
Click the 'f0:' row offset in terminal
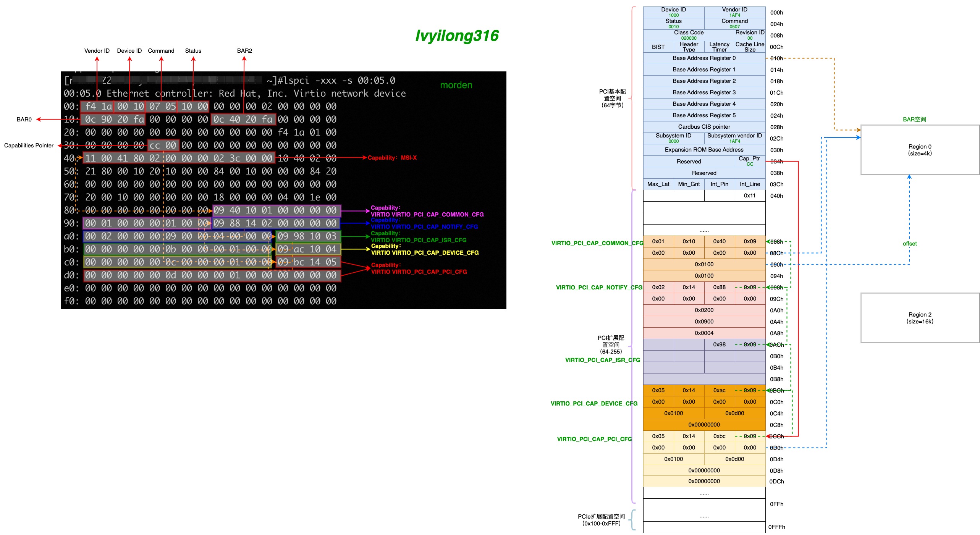[x=71, y=301]
